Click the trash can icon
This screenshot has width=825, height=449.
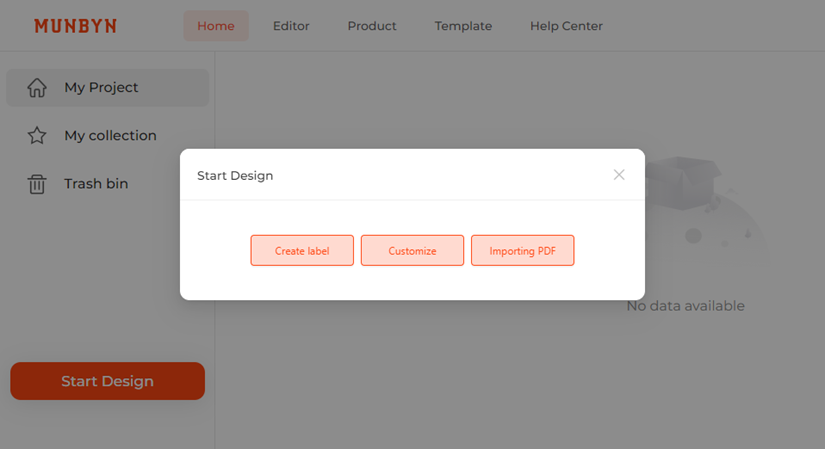coord(37,184)
